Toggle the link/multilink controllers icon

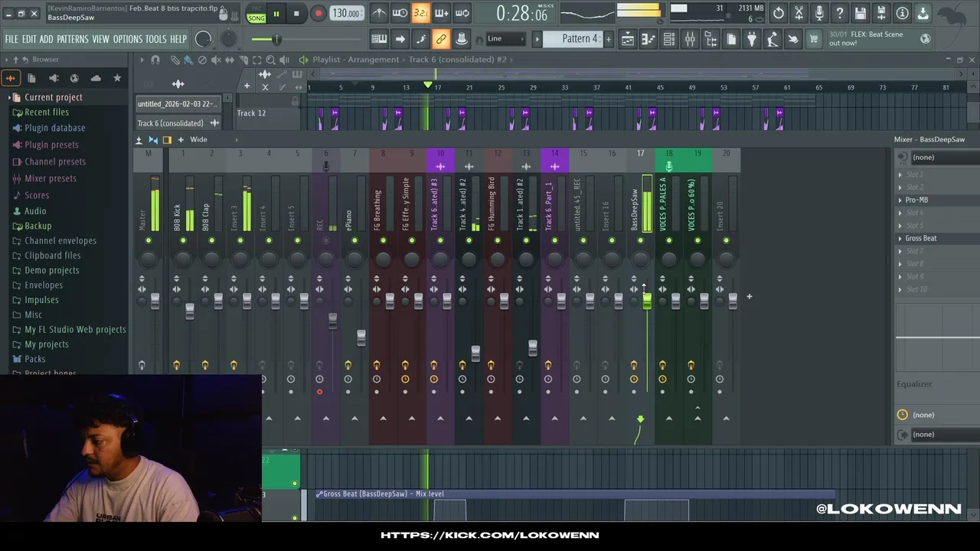click(441, 39)
